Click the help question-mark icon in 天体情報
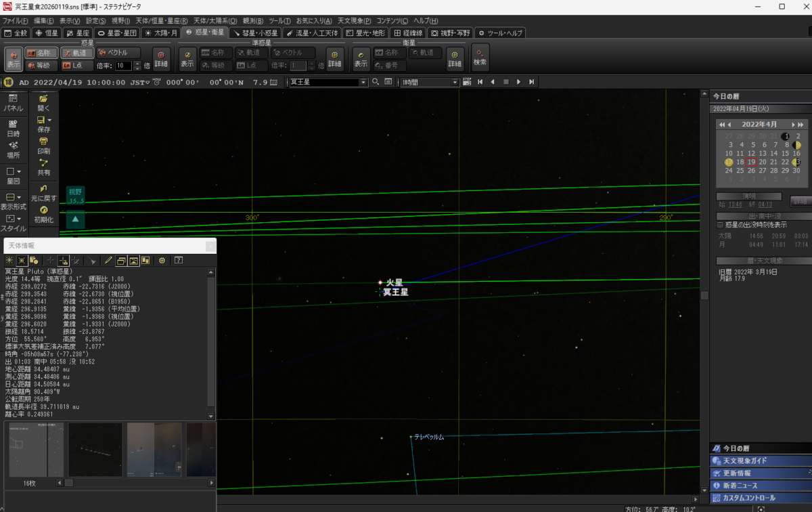 click(x=179, y=261)
